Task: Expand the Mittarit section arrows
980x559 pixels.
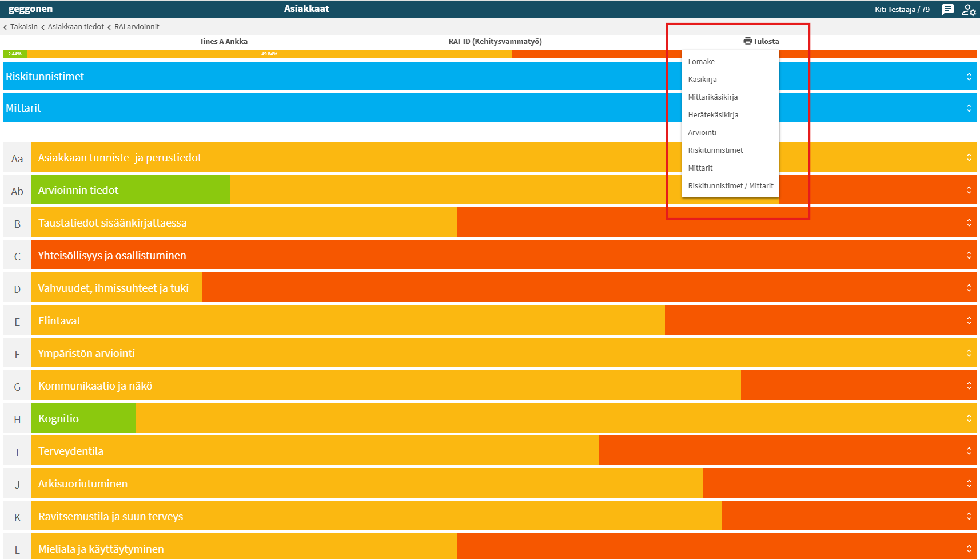Action: [969, 108]
